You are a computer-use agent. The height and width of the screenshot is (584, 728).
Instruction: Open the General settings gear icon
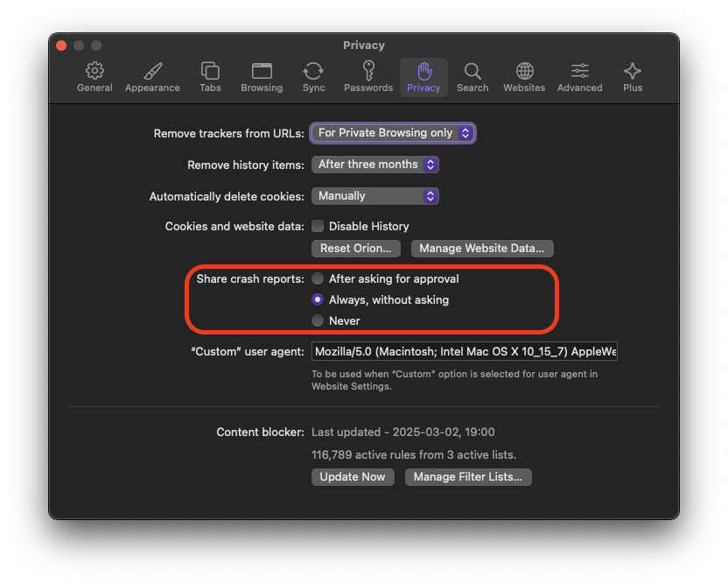coord(94,72)
